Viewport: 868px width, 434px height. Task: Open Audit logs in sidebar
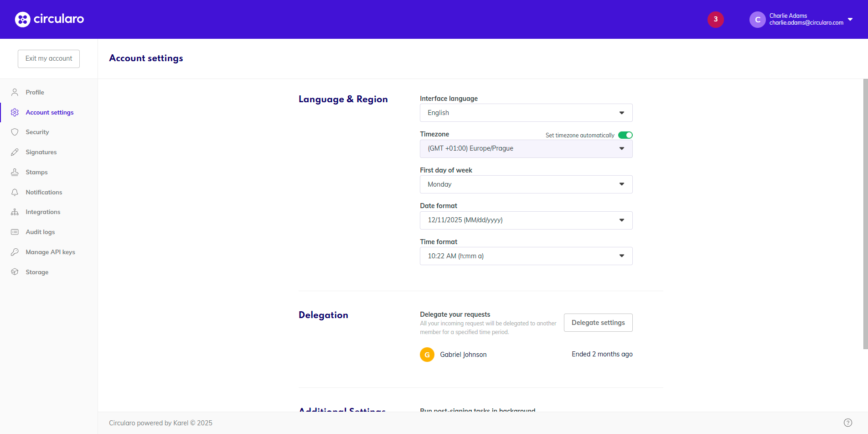pos(40,232)
